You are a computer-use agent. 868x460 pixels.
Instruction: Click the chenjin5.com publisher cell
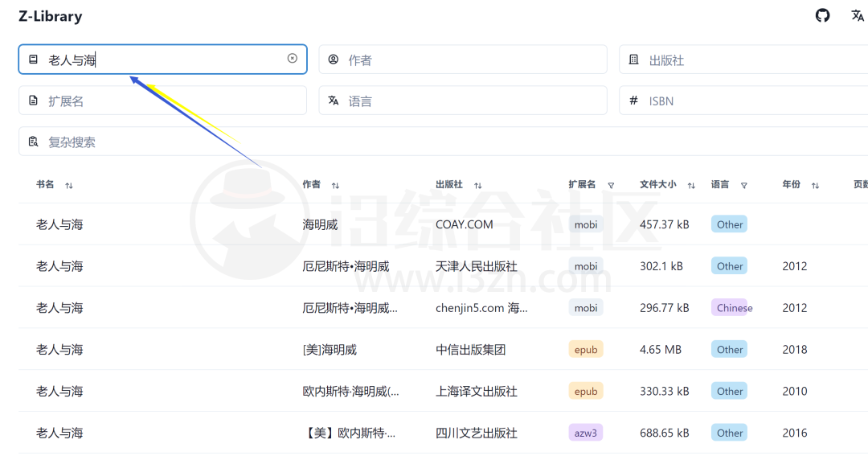481,307
